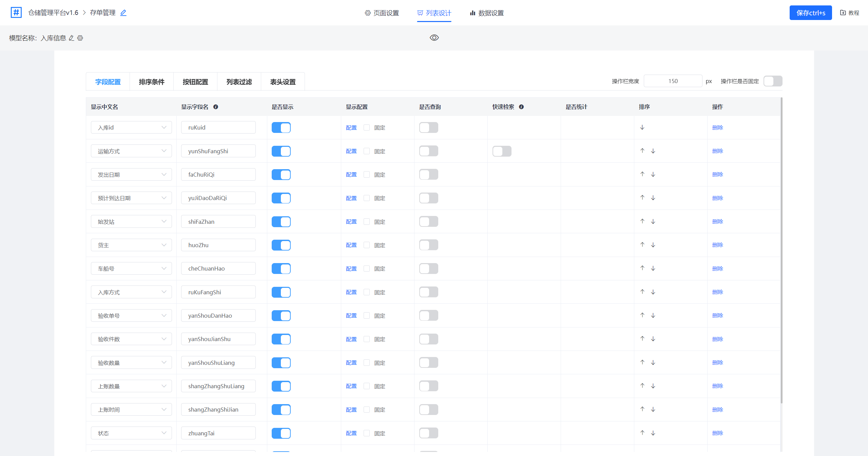Edit the 存单管理 page name pencil icon
868x456 pixels.
coord(123,13)
